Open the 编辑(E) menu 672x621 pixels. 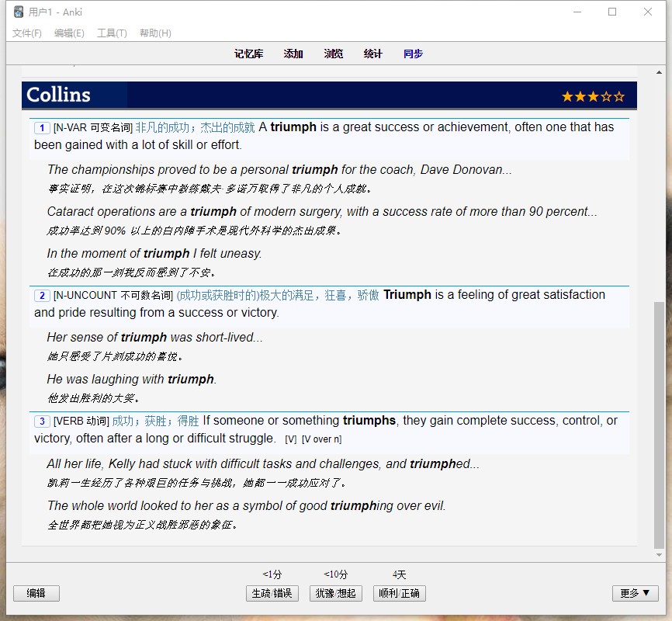(69, 33)
